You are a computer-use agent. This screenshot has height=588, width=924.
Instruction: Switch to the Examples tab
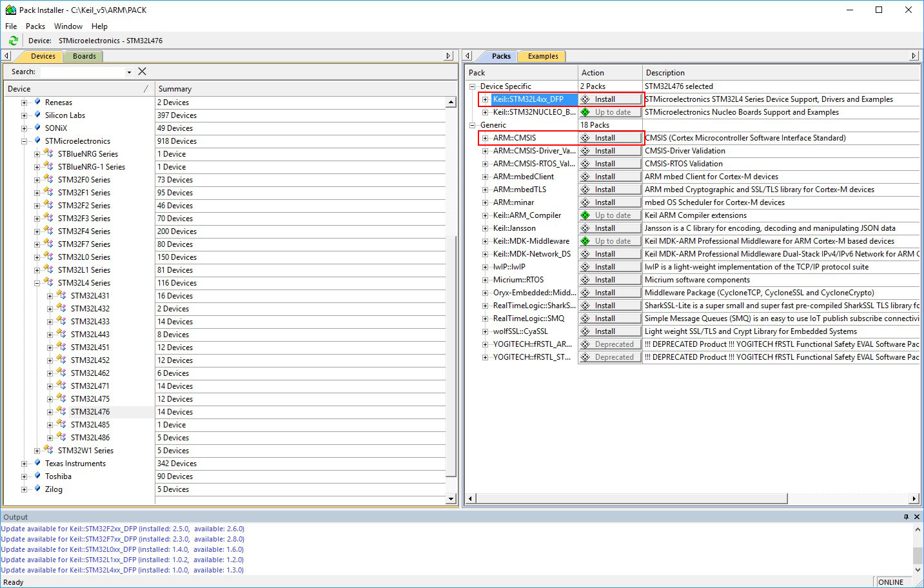[x=542, y=56]
